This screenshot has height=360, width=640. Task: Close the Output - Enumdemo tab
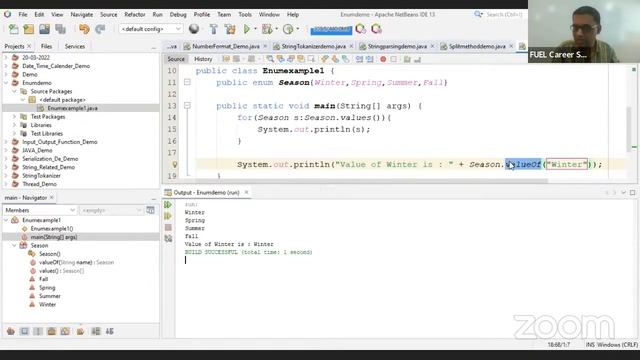click(246, 192)
